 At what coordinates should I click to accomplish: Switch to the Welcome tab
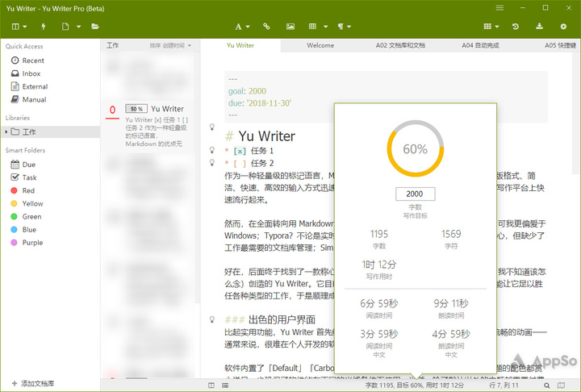(x=320, y=45)
